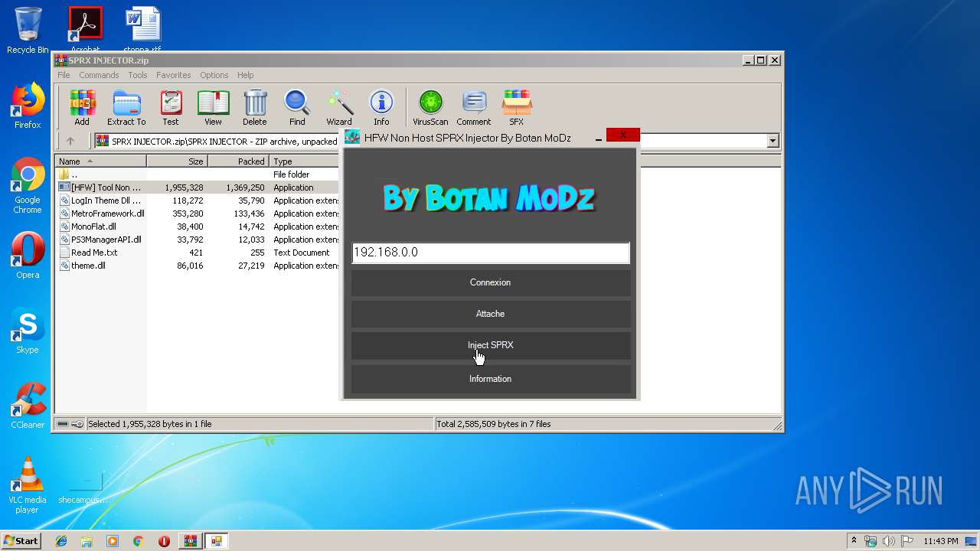Open the Options menu

[x=214, y=75]
